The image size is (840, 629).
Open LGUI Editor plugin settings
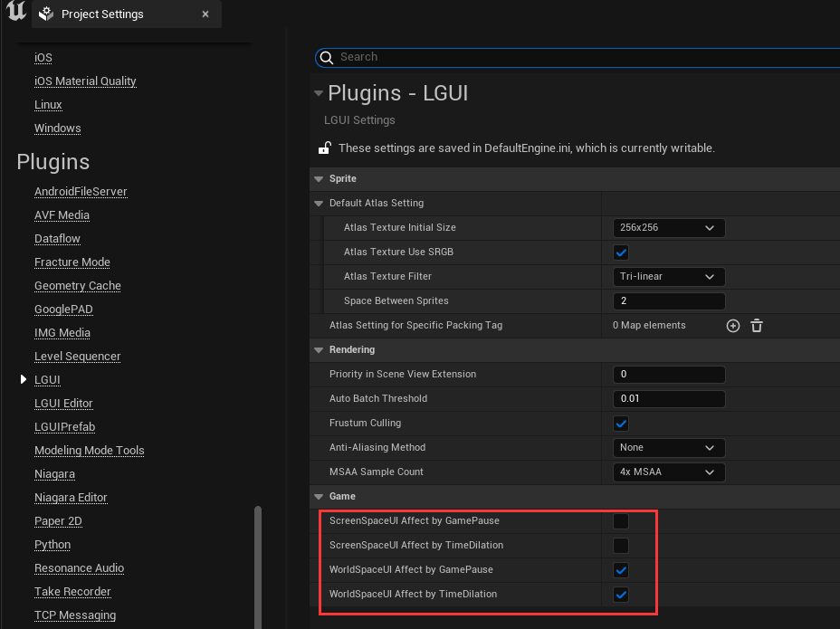coord(63,404)
